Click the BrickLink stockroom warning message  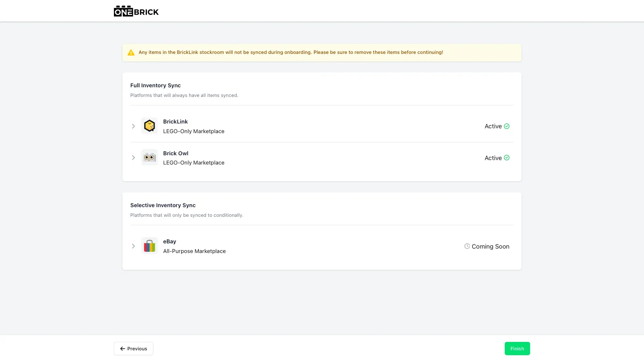(291, 52)
